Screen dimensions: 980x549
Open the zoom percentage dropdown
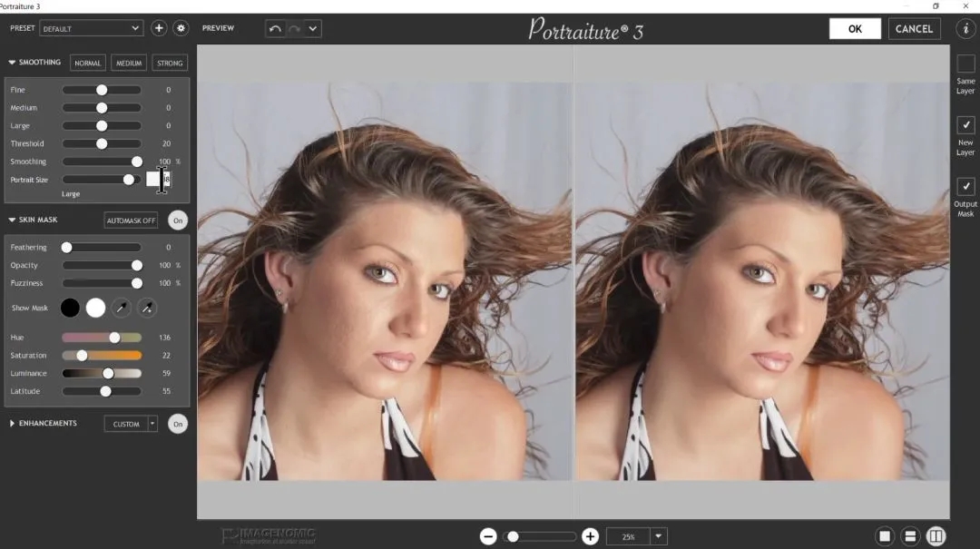[658, 536]
